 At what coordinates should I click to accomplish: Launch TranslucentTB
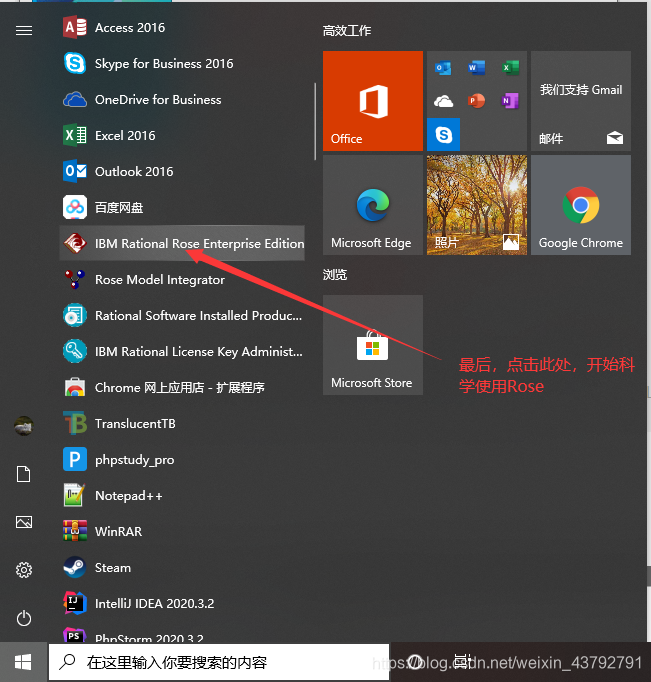182,424
